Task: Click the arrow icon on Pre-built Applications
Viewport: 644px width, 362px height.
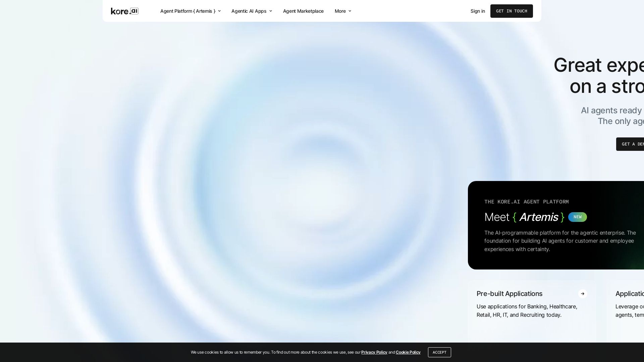Action: point(583,294)
